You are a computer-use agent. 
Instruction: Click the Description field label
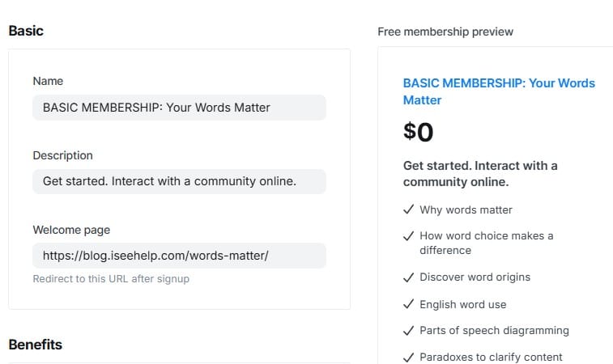(62, 155)
